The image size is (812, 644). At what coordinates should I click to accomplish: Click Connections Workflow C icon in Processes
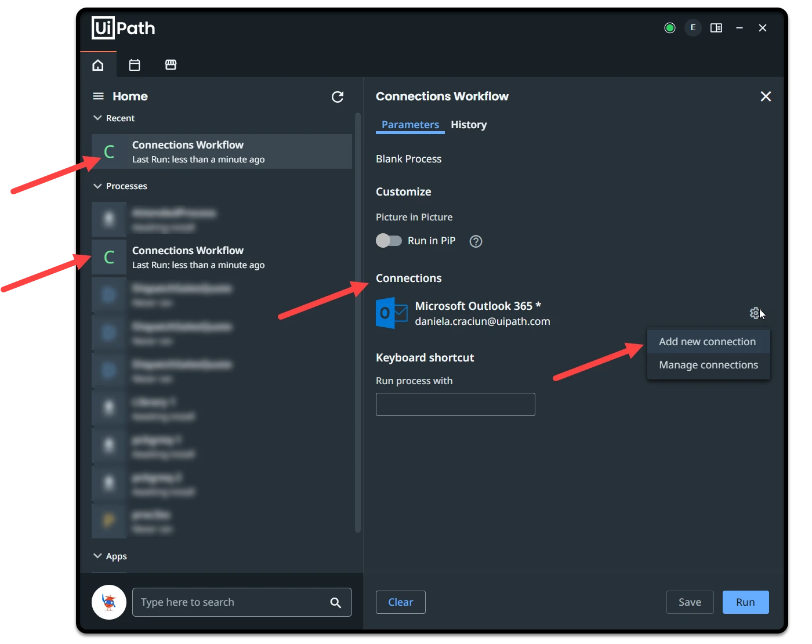[x=109, y=258]
